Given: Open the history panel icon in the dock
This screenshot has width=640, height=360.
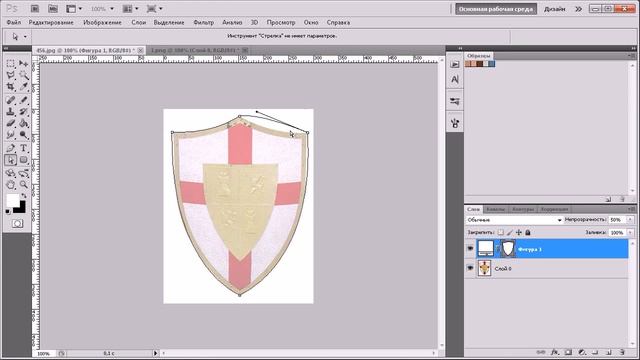Looking at the screenshot, I should [455, 64].
